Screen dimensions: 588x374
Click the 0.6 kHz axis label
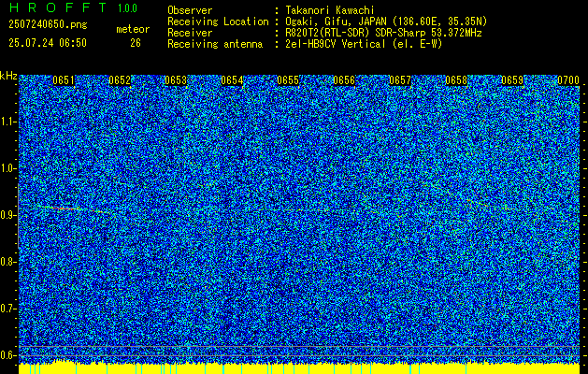[x=7, y=355]
